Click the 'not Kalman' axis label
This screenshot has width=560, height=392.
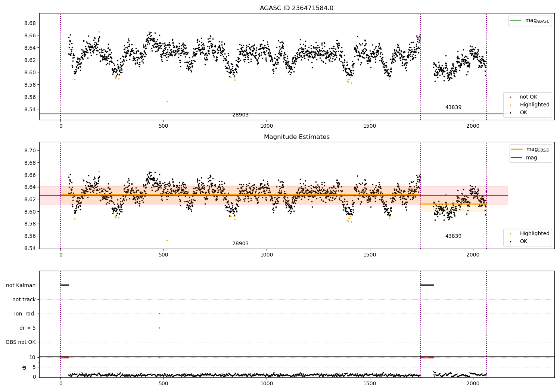pos(21,285)
